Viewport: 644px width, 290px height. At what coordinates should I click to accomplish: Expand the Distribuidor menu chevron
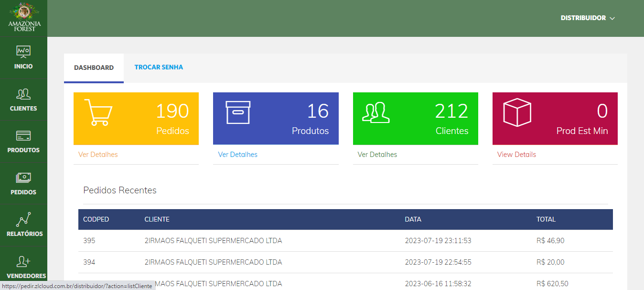coord(612,18)
